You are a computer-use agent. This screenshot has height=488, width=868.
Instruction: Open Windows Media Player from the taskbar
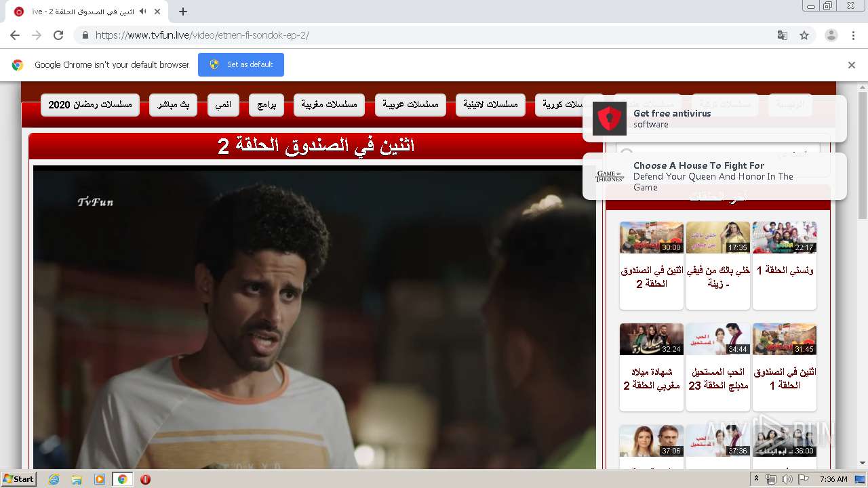[100, 479]
